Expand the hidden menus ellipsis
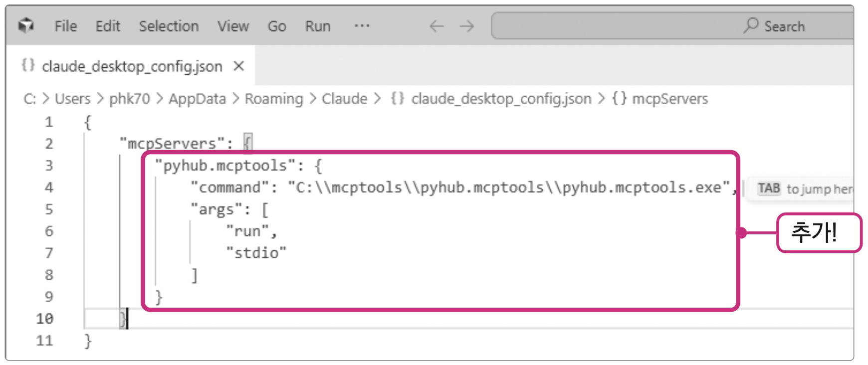 coord(362,26)
